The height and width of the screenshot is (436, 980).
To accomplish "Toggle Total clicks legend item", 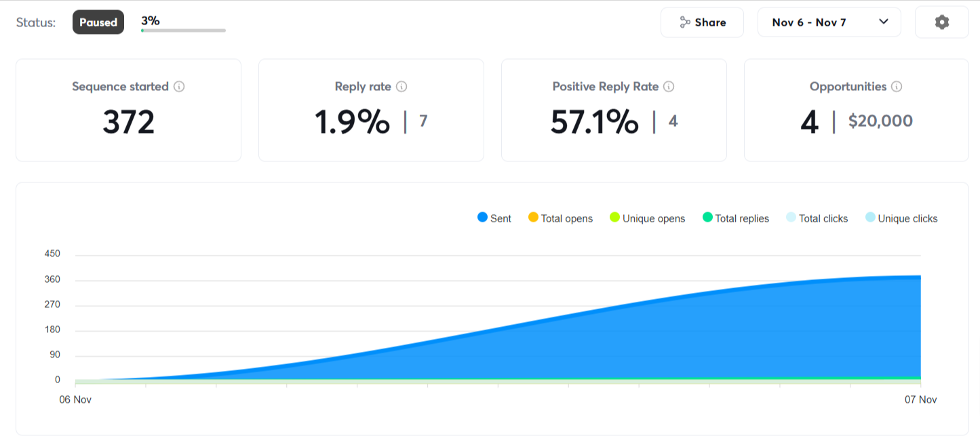I will tap(817, 218).
